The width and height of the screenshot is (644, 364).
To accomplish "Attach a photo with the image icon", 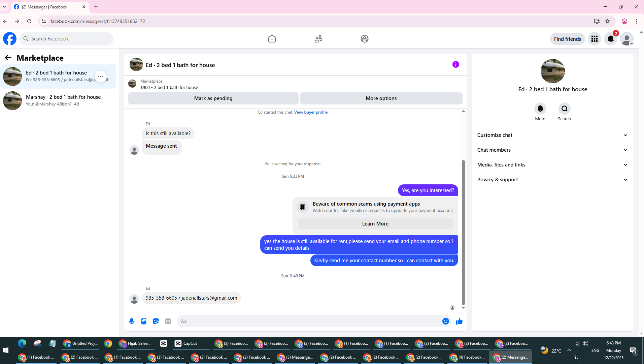I will (x=144, y=321).
